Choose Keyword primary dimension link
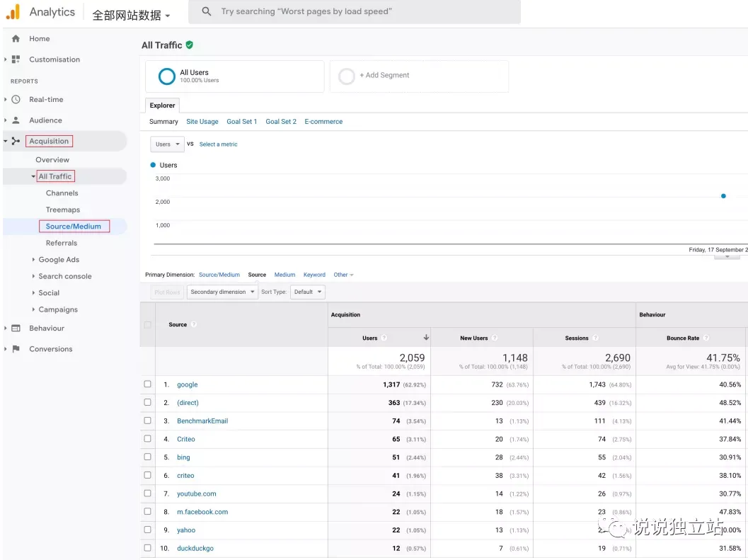748x560 pixels. pyautogui.click(x=314, y=275)
